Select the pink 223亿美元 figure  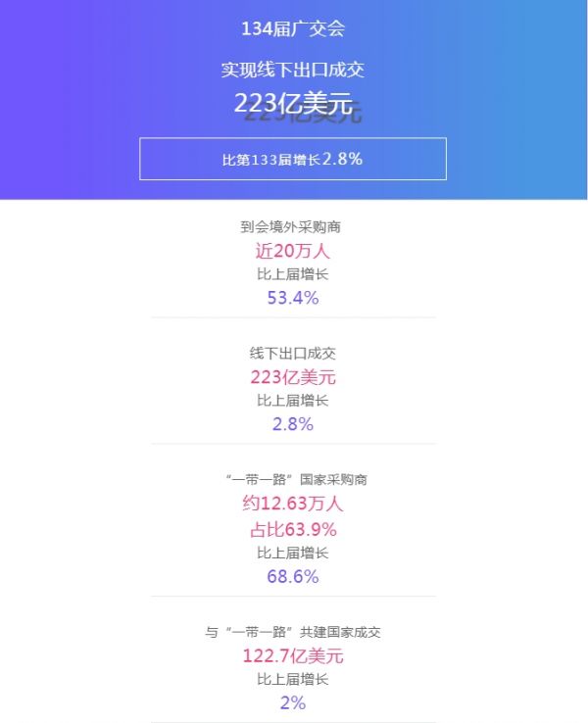point(293,377)
